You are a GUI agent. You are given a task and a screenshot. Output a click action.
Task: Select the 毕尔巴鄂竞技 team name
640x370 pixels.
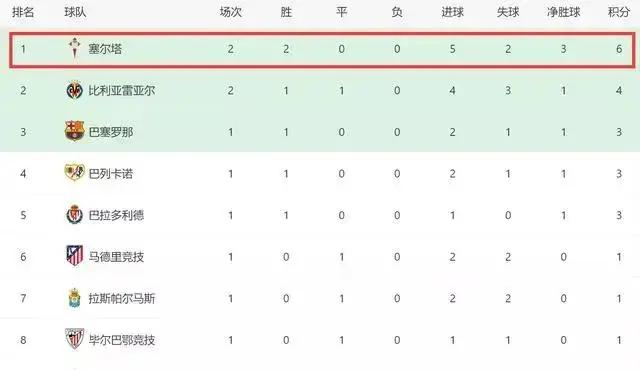pyautogui.click(x=122, y=340)
